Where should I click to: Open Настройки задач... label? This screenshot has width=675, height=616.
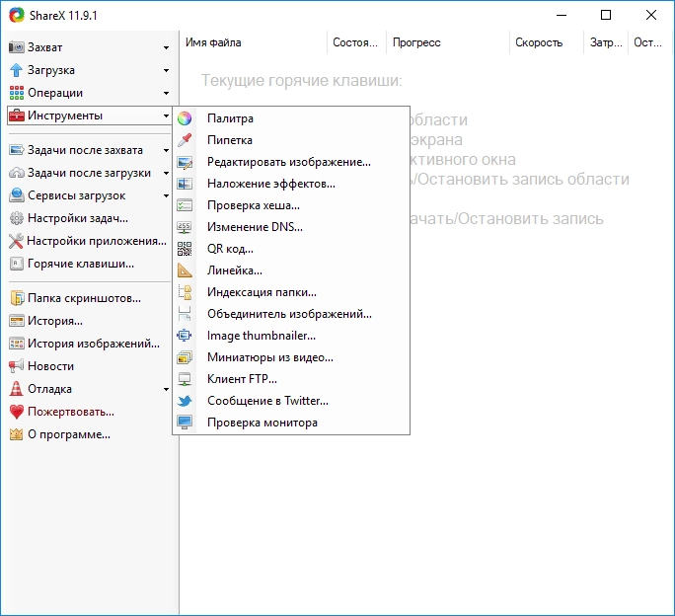pos(78,218)
